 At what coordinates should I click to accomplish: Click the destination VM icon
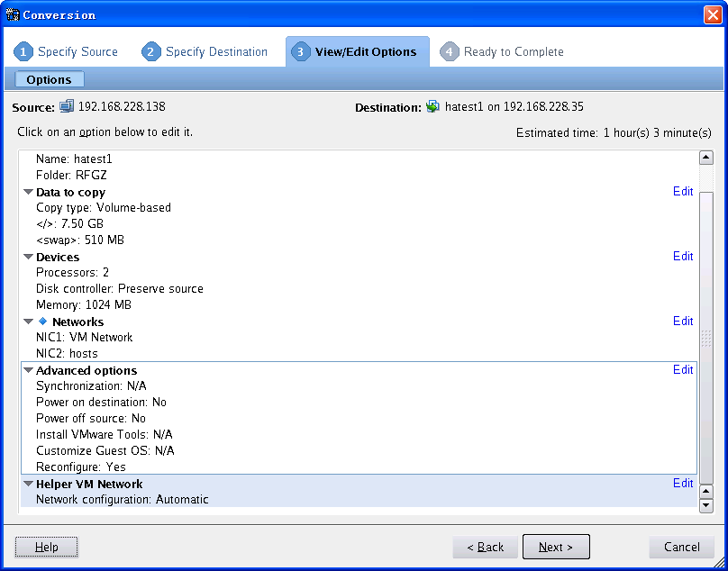point(433,106)
